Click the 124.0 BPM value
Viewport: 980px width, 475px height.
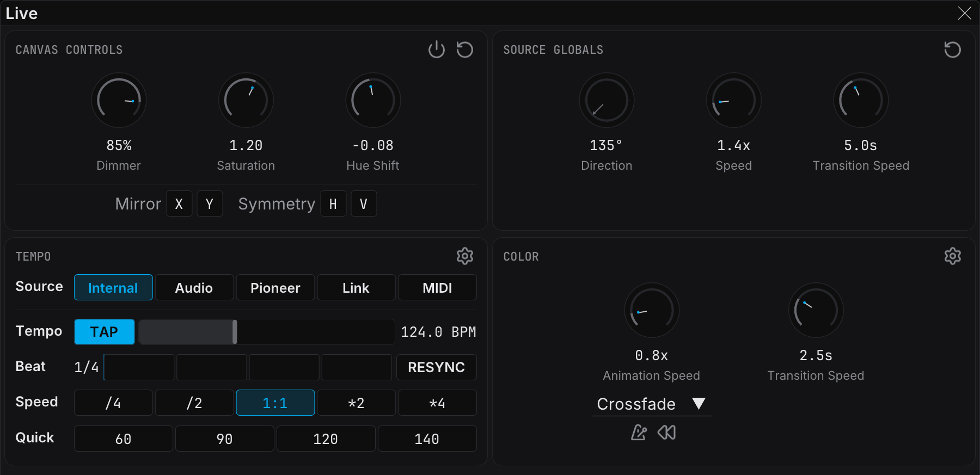tap(438, 332)
